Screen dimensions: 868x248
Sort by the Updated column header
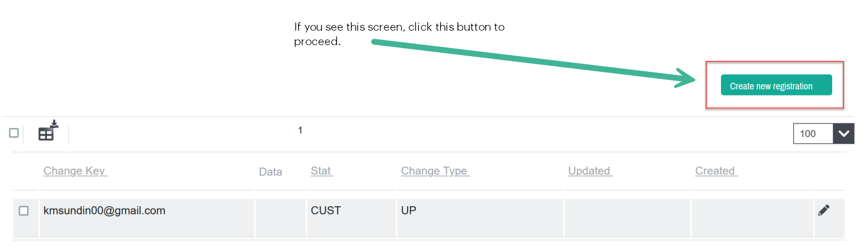coord(589,171)
